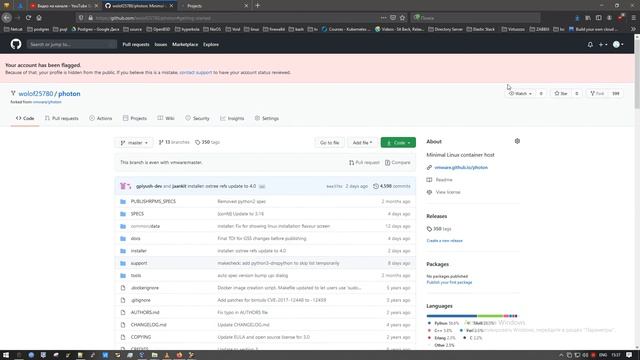
Task: Open a new browser tab with plus
Action: (258, 6)
